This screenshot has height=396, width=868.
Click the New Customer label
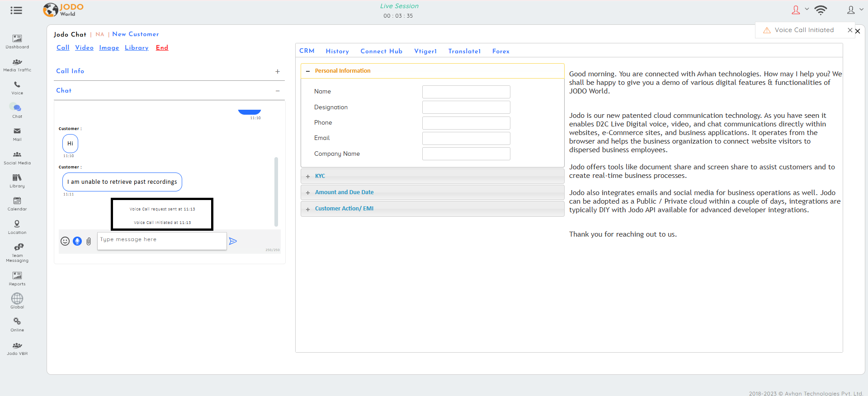(136, 34)
